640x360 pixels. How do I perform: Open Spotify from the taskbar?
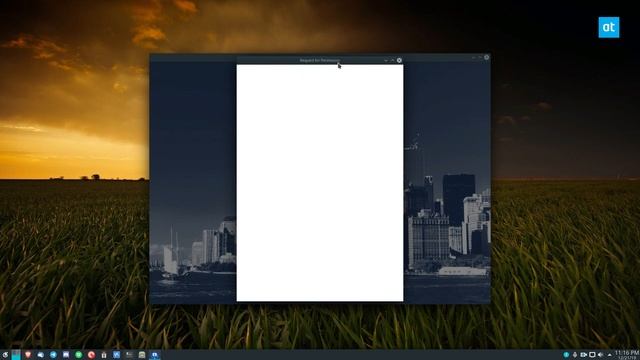[78, 355]
